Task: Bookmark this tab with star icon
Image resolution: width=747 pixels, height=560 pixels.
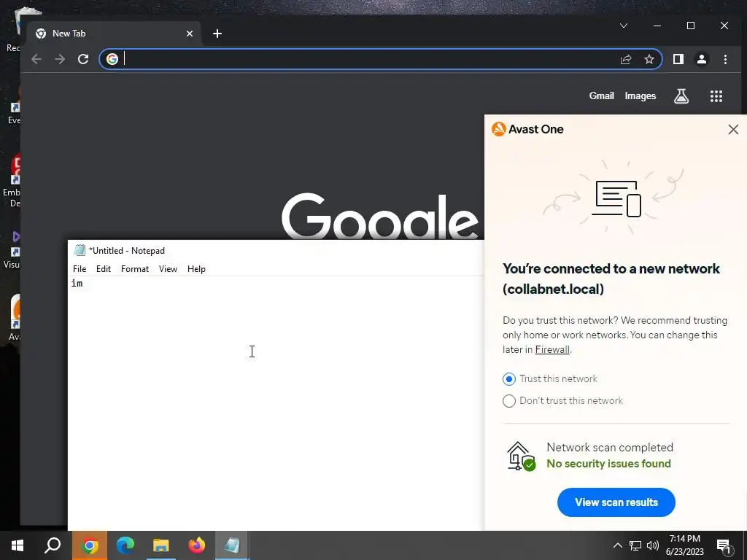Action: coord(649,59)
